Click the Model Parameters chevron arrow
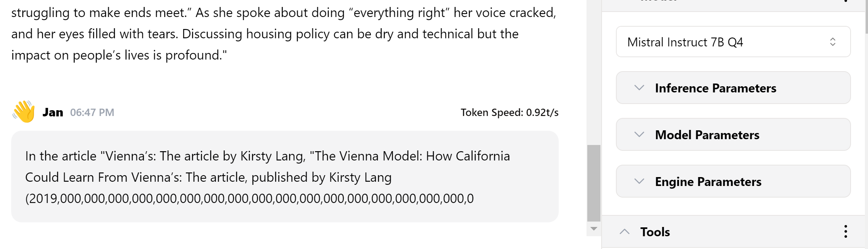Viewport: 868px width, 249px height. [639, 135]
